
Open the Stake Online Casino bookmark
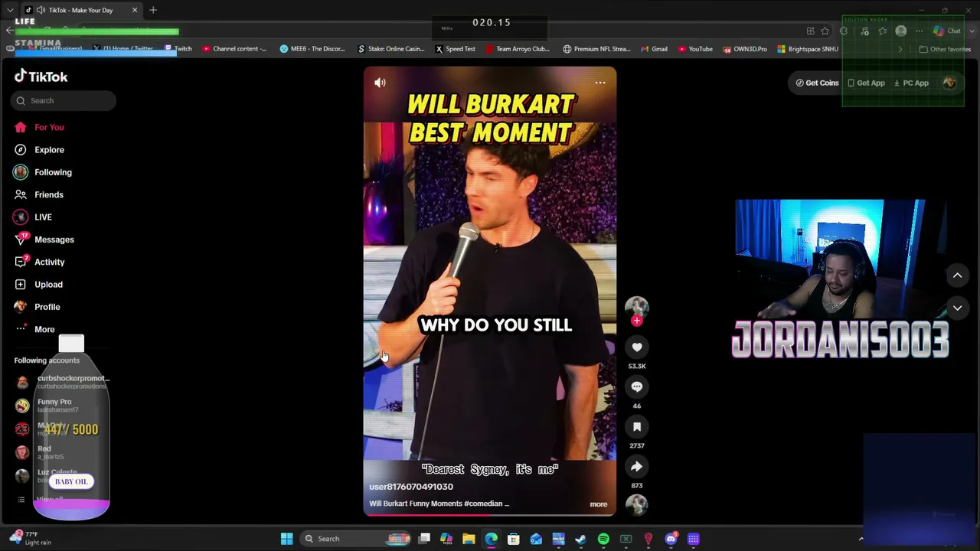coord(390,49)
